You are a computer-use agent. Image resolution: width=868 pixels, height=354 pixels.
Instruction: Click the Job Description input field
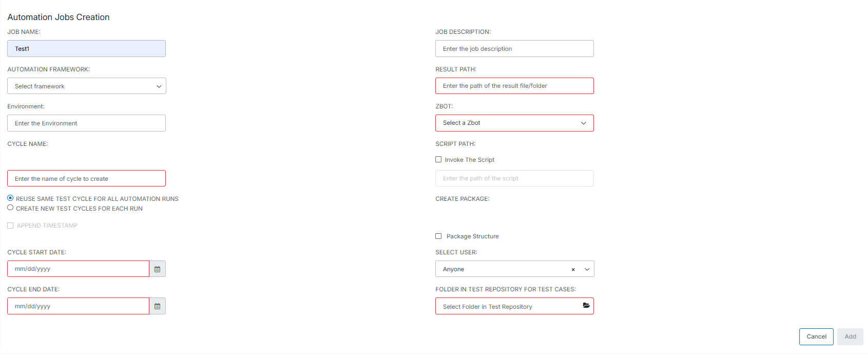click(514, 49)
